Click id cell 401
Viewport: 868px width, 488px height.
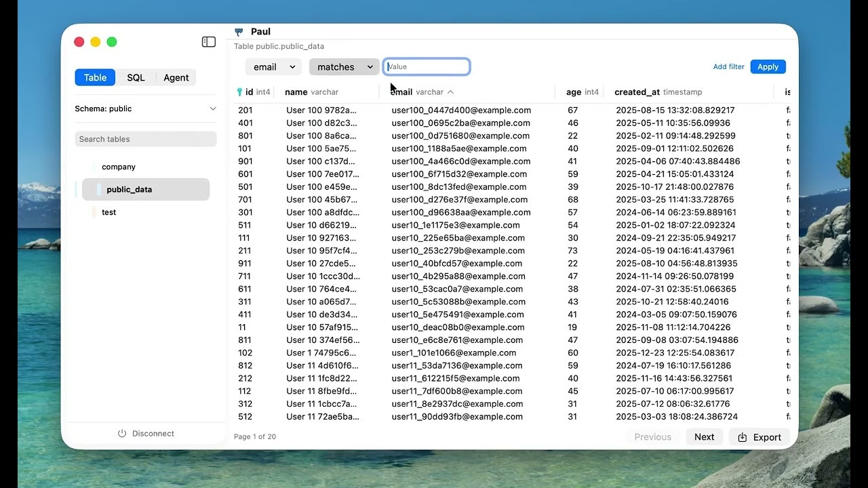pyautogui.click(x=245, y=123)
